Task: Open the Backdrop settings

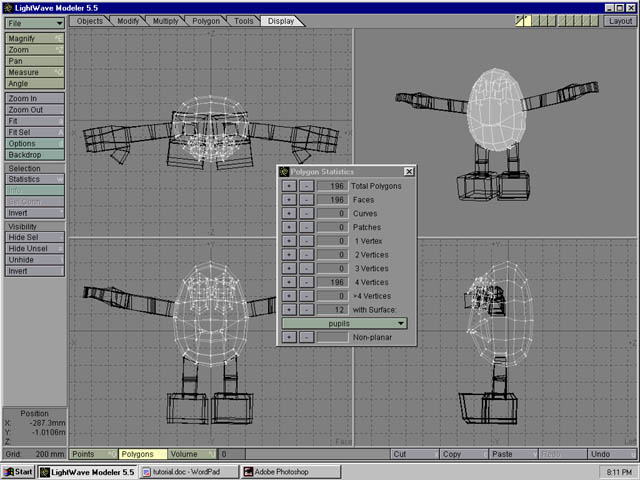Action: [x=34, y=155]
